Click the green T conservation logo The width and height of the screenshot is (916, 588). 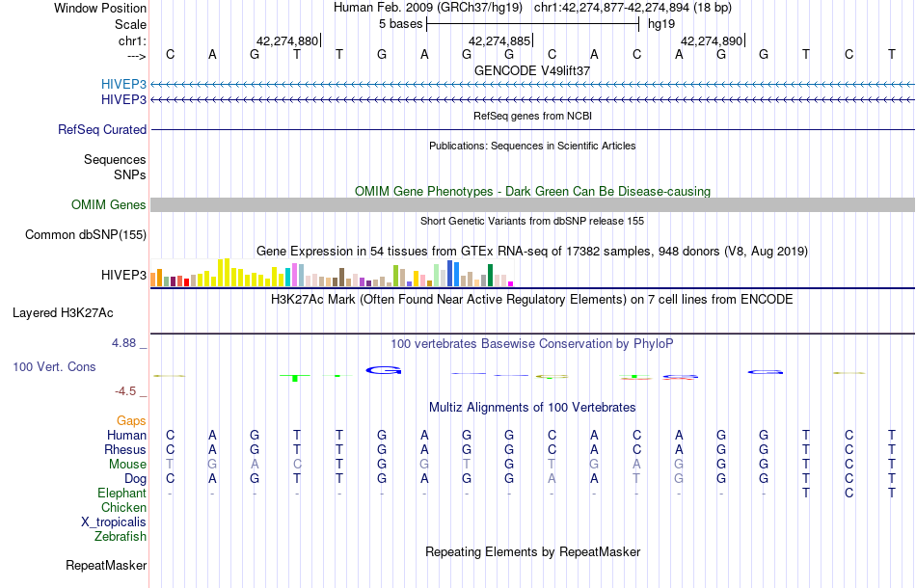point(295,378)
